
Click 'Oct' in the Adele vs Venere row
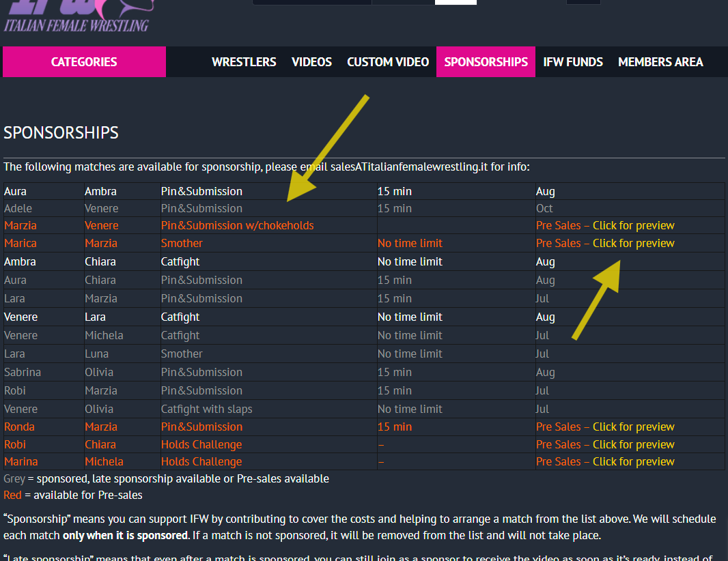coord(544,208)
